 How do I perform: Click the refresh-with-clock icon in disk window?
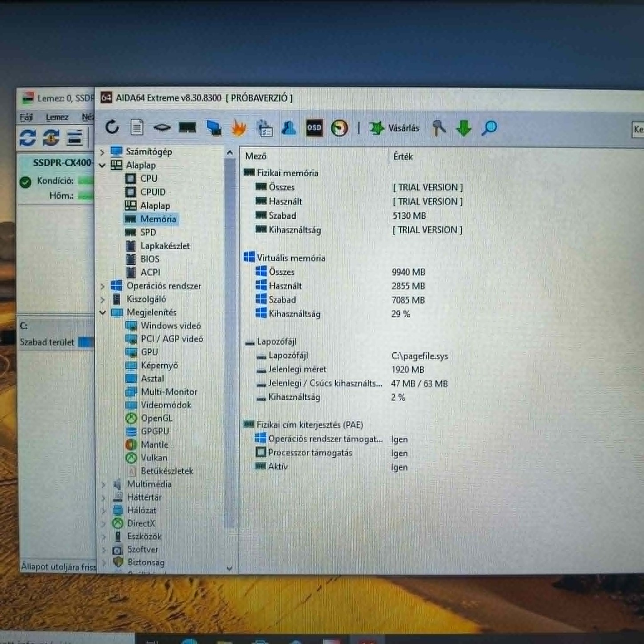coord(51,137)
